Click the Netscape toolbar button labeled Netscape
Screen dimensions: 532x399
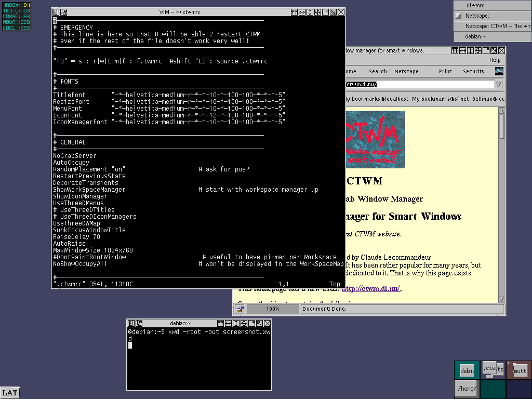point(406,72)
